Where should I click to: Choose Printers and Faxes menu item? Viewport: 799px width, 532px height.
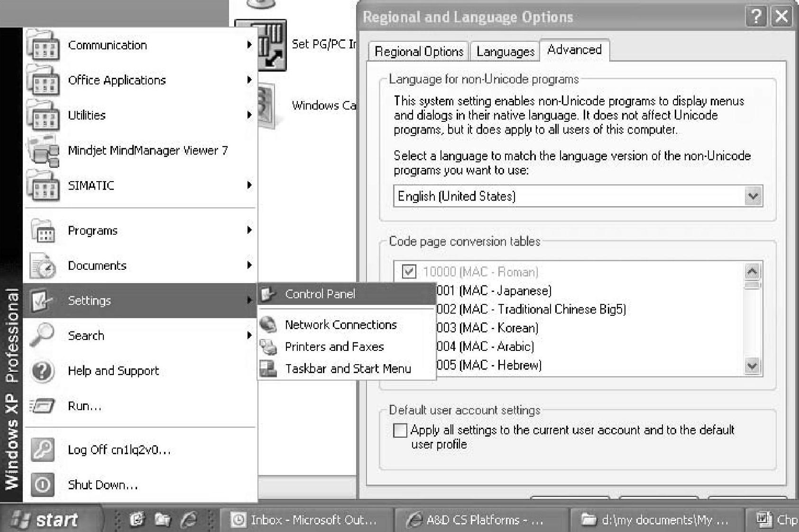(347, 347)
